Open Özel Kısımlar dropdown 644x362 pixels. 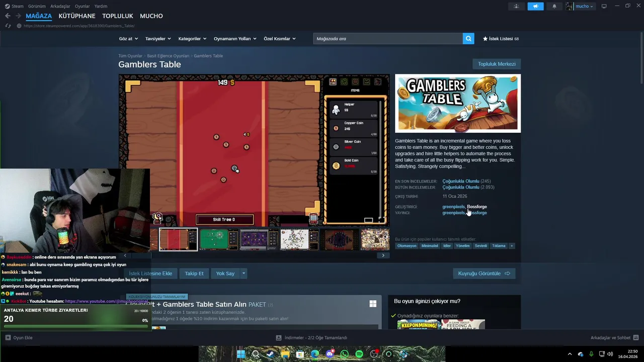[280, 39]
